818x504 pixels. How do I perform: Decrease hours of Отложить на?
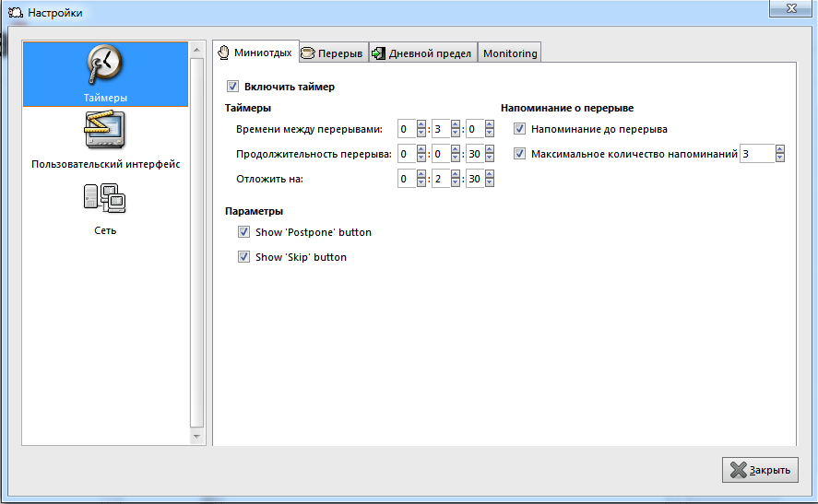[421, 183]
